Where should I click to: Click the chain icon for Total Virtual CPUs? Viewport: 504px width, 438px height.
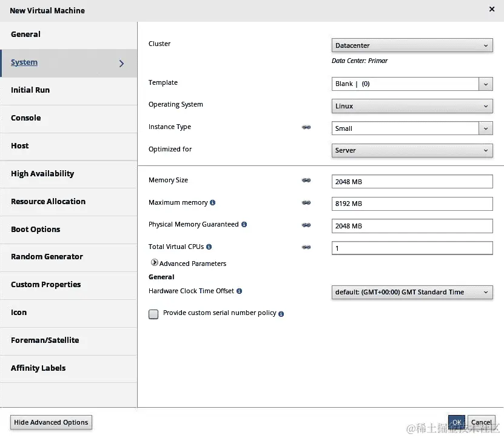[x=306, y=247]
